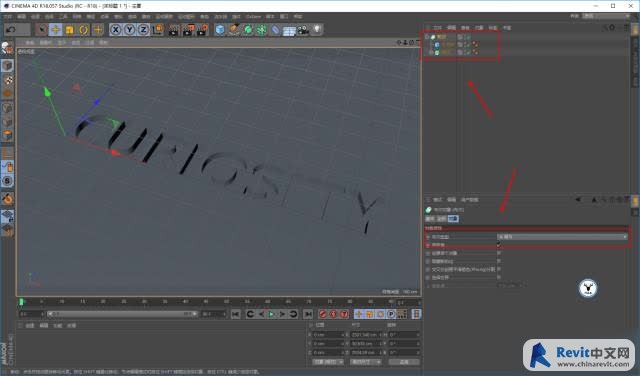The image size is (640, 376).
Task: Click the up arrow in the attribute manager header
Action: point(594,200)
